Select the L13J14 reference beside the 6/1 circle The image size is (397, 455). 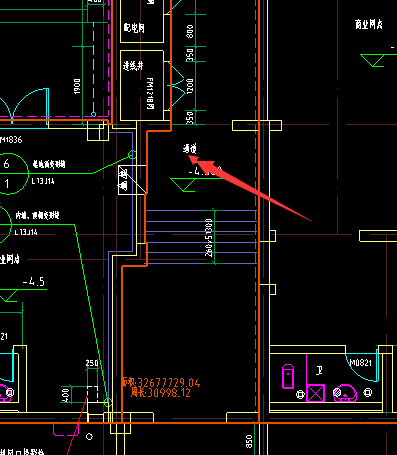click(43, 181)
